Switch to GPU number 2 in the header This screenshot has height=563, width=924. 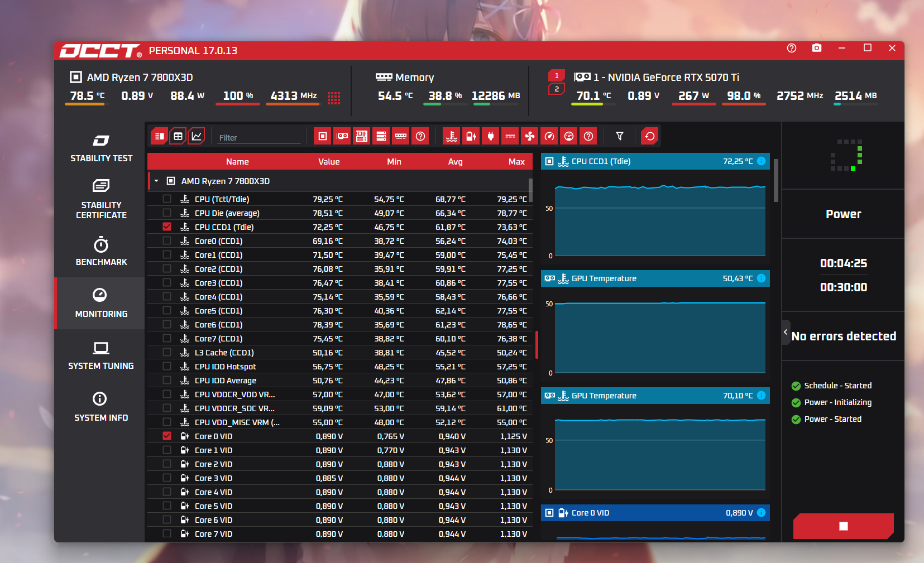557,89
